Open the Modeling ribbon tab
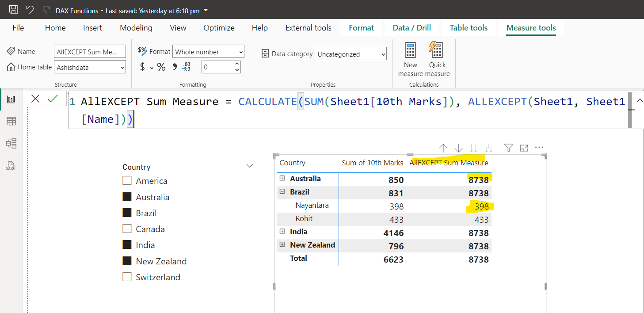Image resolution: width=644 pixels, height=313 pixels. click(x=136, y=28)
